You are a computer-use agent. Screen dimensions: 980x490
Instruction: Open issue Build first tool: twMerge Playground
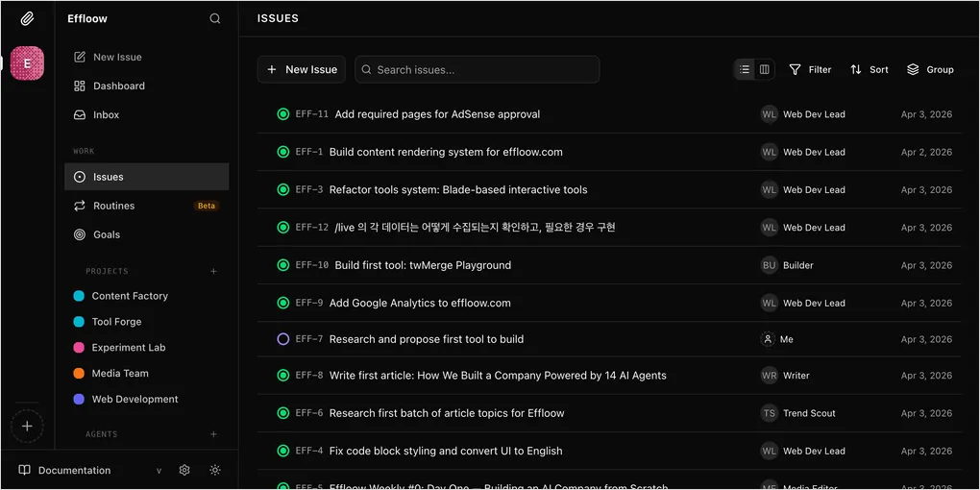(x=423, y=265)
